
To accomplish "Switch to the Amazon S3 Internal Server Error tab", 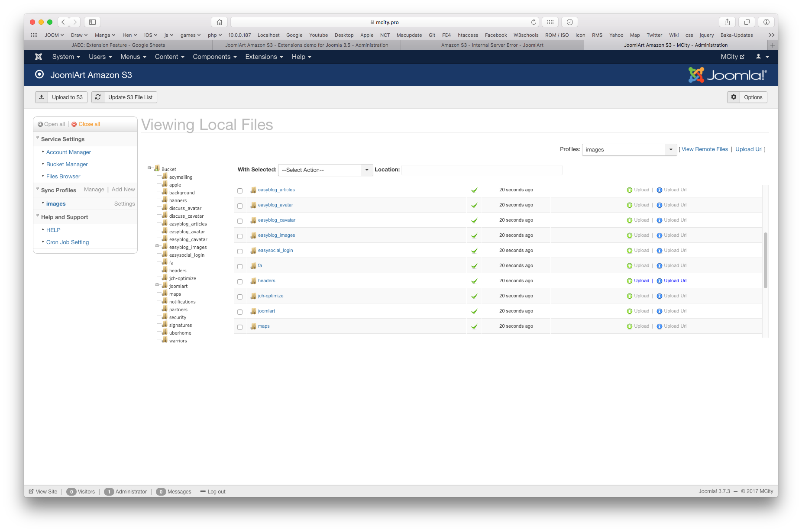I will [492, 45].
